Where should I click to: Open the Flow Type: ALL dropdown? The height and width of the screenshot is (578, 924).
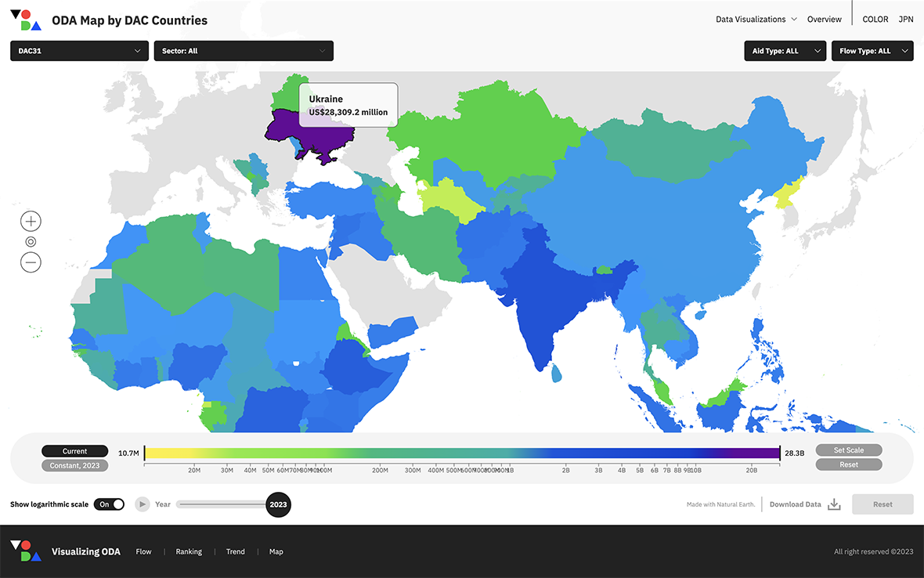click(x=872, y=51)
